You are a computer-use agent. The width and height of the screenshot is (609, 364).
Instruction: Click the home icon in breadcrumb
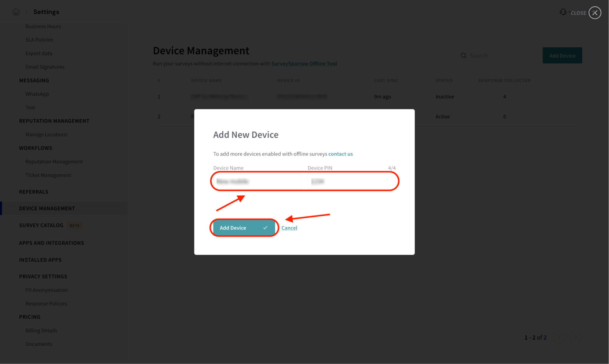coord(16,12)
